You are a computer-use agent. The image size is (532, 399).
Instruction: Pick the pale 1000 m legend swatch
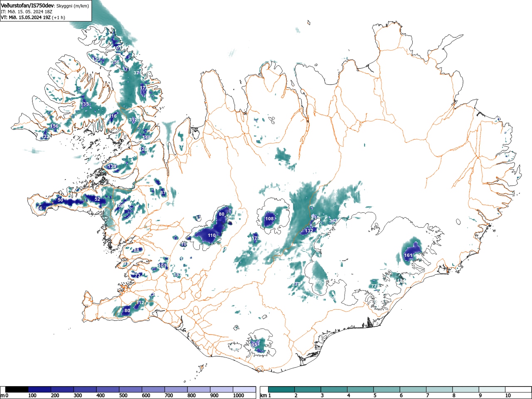[244, 389]
